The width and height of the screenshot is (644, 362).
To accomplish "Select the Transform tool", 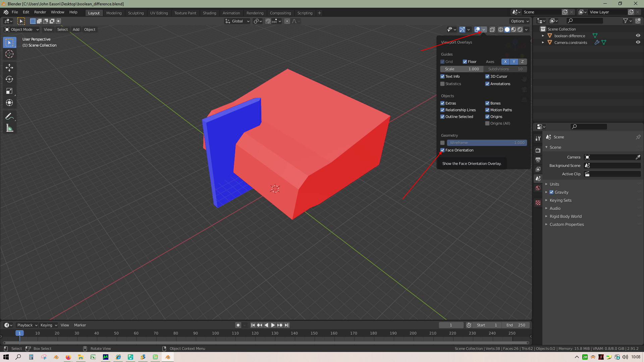I will pyautogui.click(x=9, y=103).
